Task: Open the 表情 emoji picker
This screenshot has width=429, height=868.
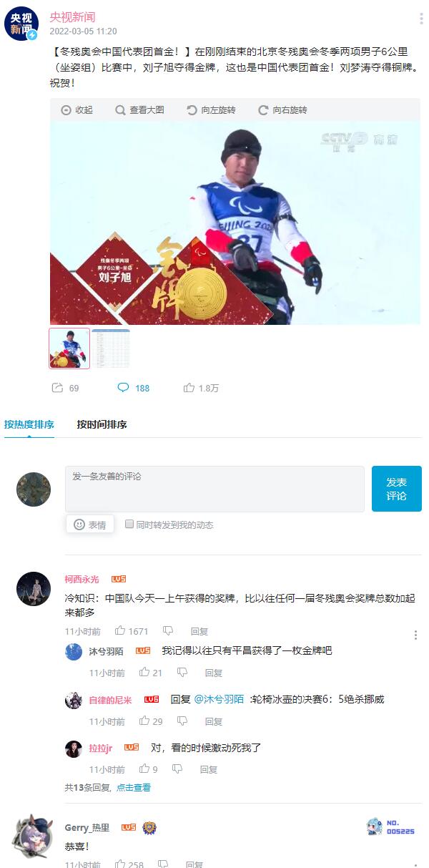Action: (x=90, y=525)
